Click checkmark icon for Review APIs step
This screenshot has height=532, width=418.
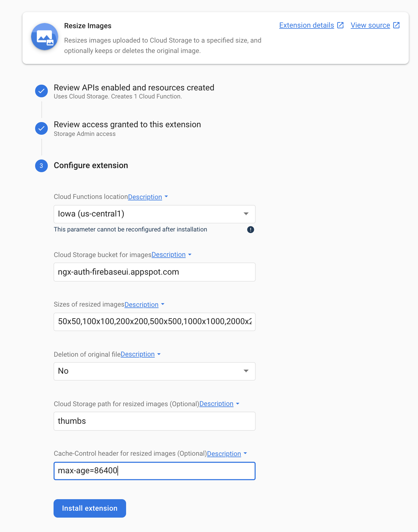coord(41,91)
